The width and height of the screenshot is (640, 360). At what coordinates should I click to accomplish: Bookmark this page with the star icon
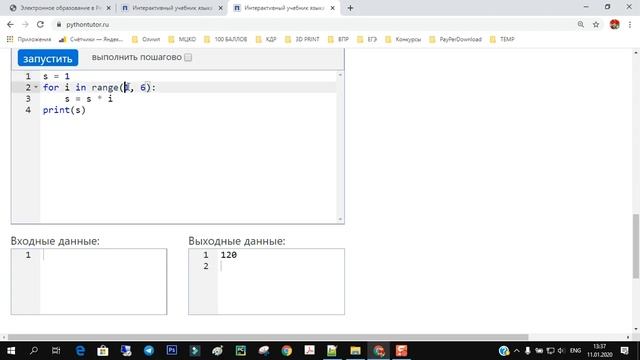pyautogui.click(x=596, y=24)
